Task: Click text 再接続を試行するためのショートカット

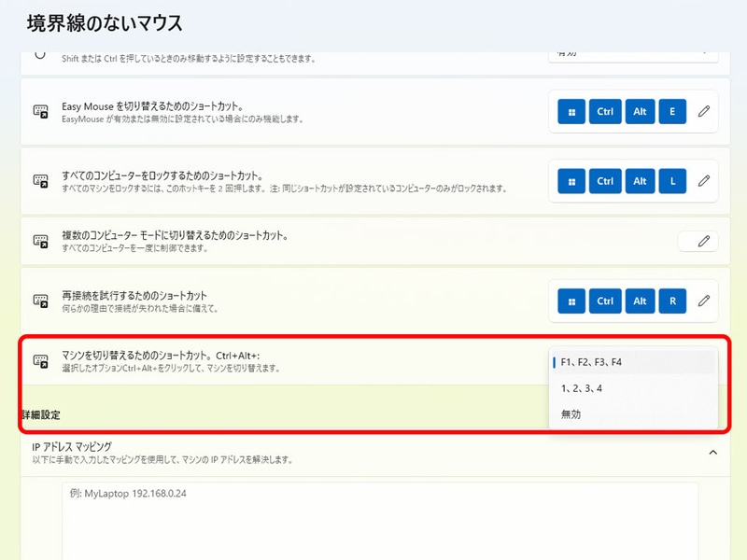Action: [134, 295]
